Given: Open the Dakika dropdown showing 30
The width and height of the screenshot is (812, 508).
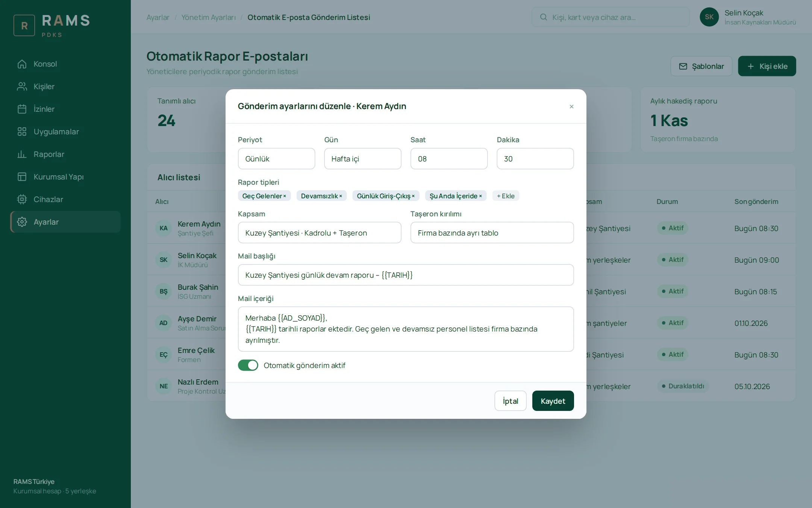Looking at the screenshot, I should click(x=535, y=159).
